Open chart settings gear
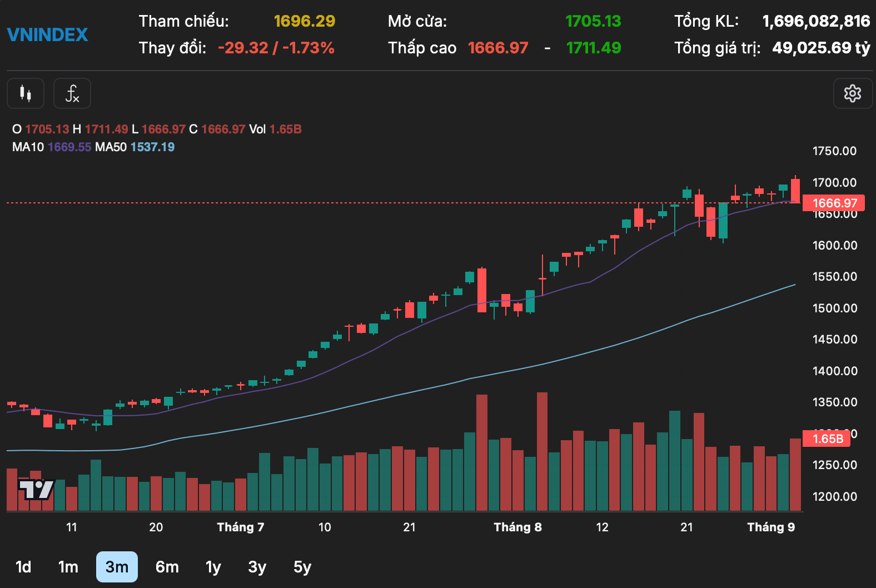This screenshot has height=588, width=876. (853, 93)
